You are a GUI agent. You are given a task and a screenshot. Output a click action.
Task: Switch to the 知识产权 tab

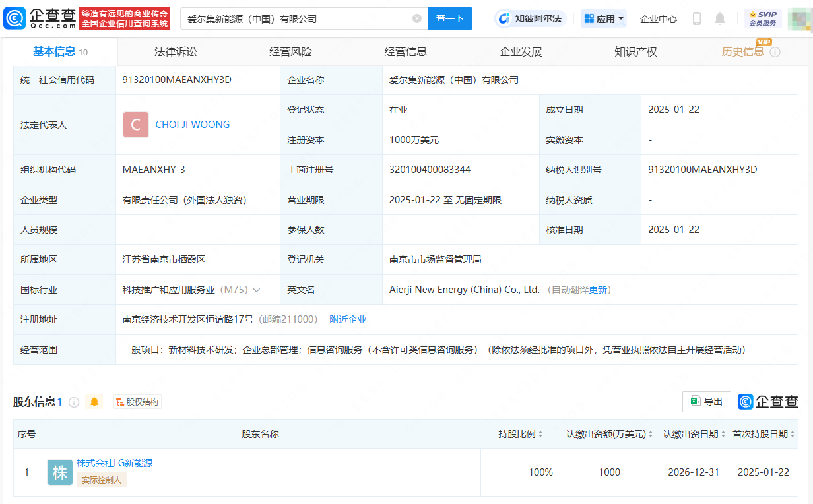pyautogui.click(x=635, y=52)
